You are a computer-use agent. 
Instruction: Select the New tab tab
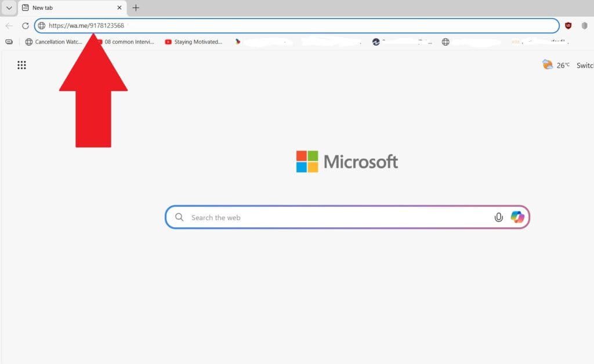point(64,8)
